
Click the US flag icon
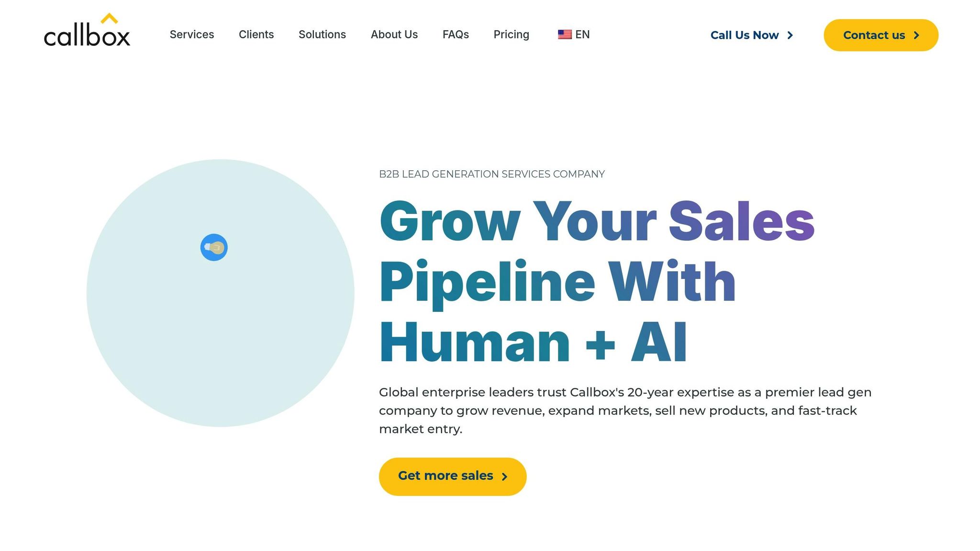coord(565,34)
